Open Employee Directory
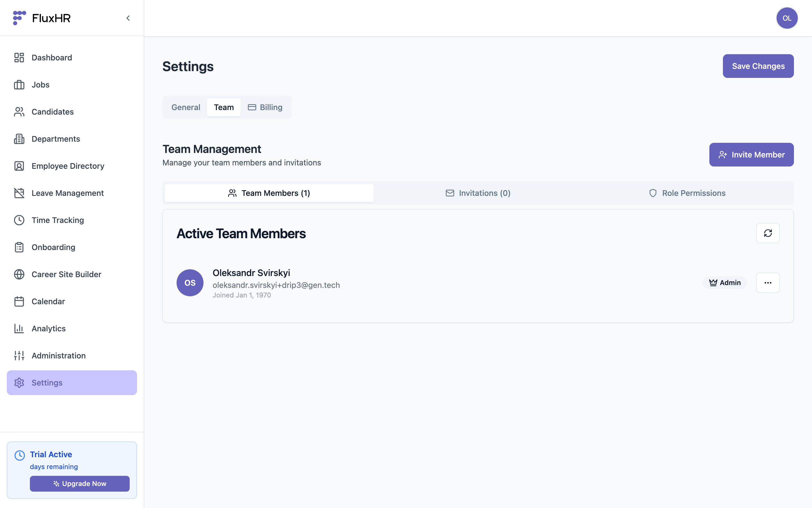Image resolution: width=812 pixels, height=508 pixels. coord(72,166)
